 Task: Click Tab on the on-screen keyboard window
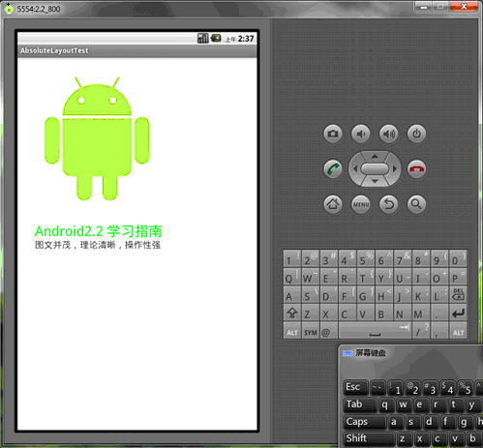pos(359,404)
